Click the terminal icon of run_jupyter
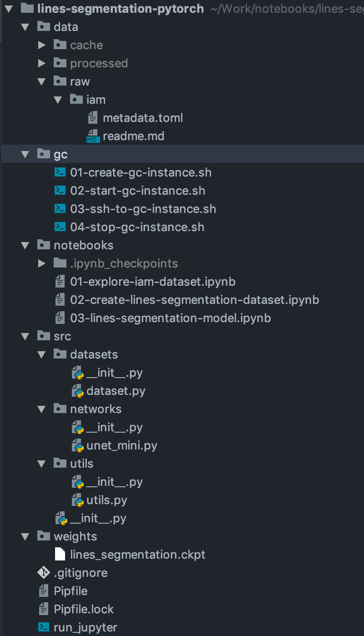 tap(43, 627)
